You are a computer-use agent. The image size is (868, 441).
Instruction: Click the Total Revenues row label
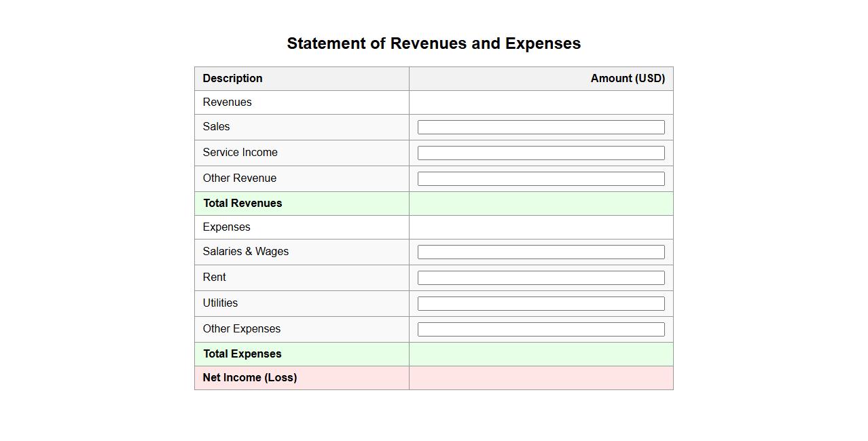coord(242,204)
